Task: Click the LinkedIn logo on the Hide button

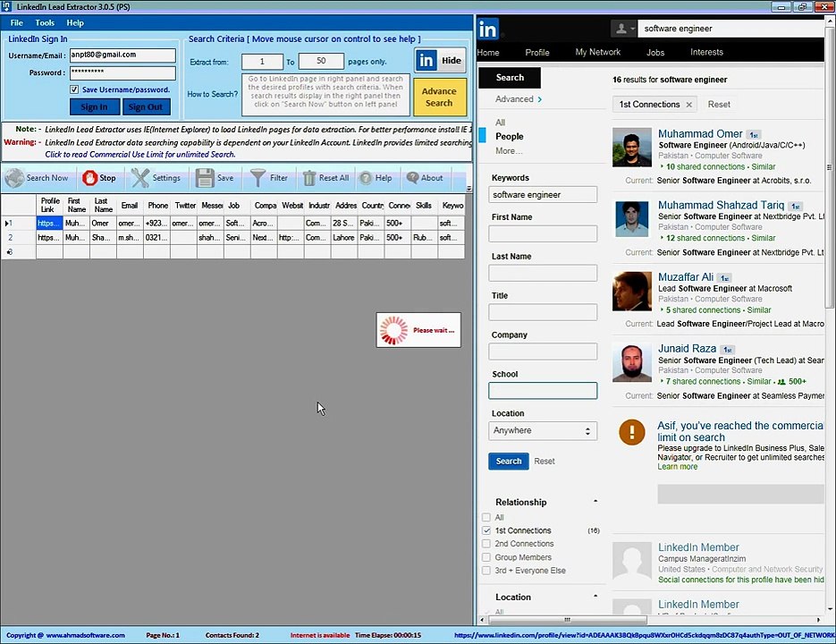Action: coord(426,61)
